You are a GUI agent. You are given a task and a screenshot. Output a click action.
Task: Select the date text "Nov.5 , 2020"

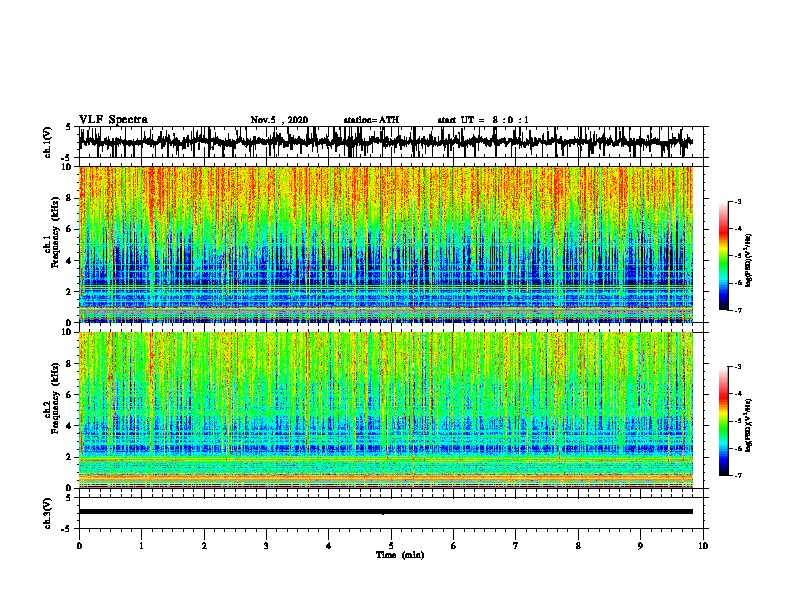(279, 120)
